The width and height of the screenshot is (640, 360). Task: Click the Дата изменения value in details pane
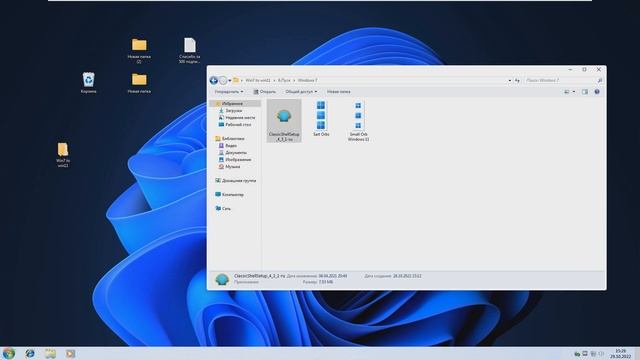pos(333,276)
